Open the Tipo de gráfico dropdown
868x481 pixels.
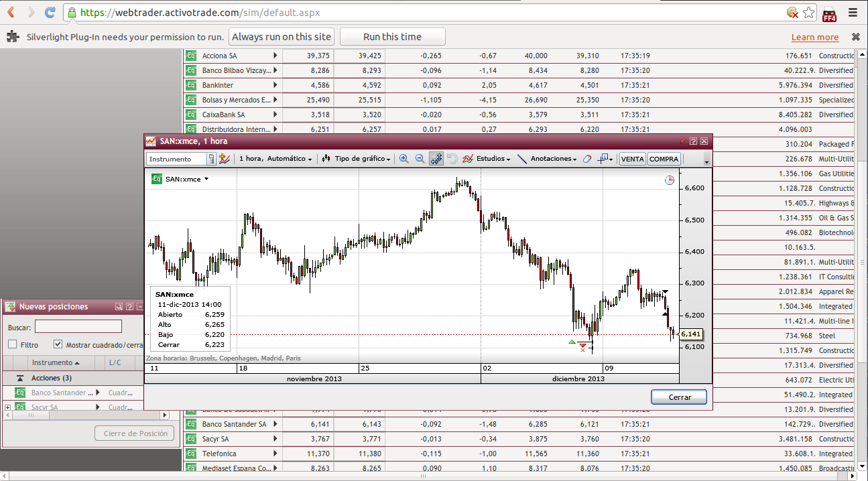363,159
